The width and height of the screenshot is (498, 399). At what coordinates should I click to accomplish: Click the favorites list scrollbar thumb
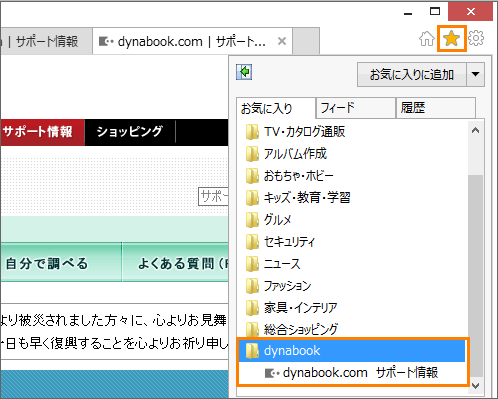[475, 275]
